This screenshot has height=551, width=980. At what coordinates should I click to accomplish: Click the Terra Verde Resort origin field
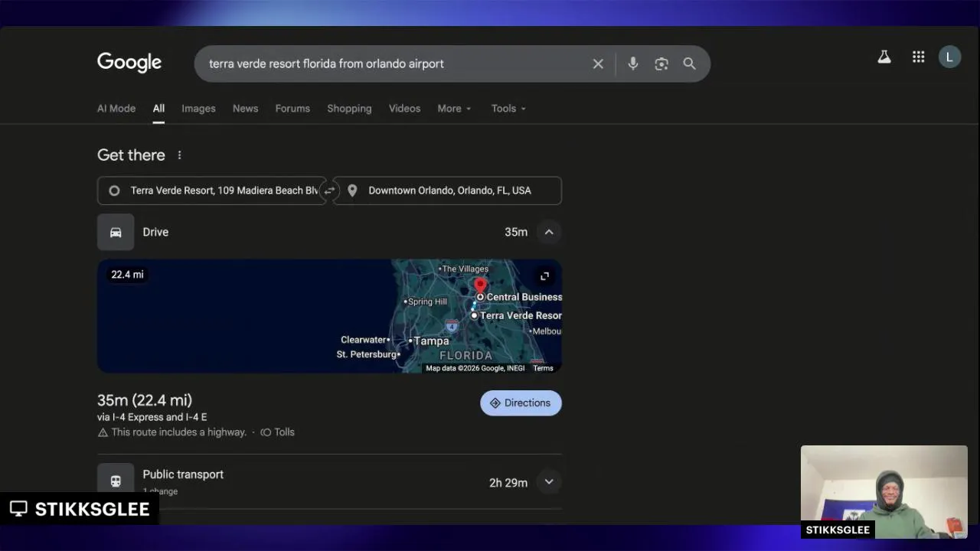pos(211,191)
